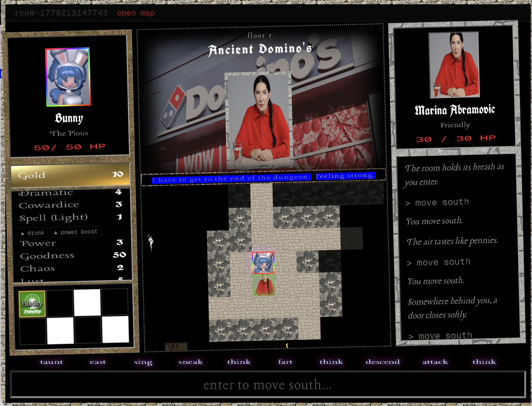Screen dimensions: 532x406
Task: Click Marina Abramovic's portrait in the right panel
Action: pyautogui.click(x=454, y=65)
